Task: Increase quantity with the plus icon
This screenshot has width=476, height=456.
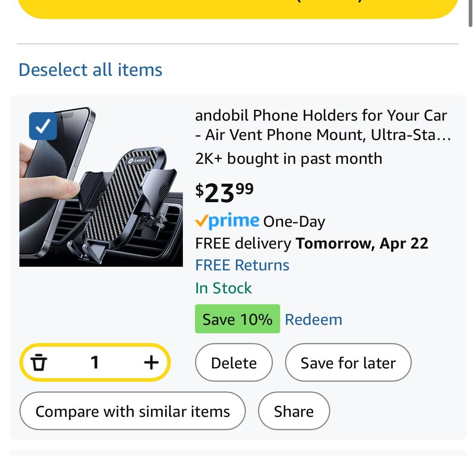Action: point(151,362)
